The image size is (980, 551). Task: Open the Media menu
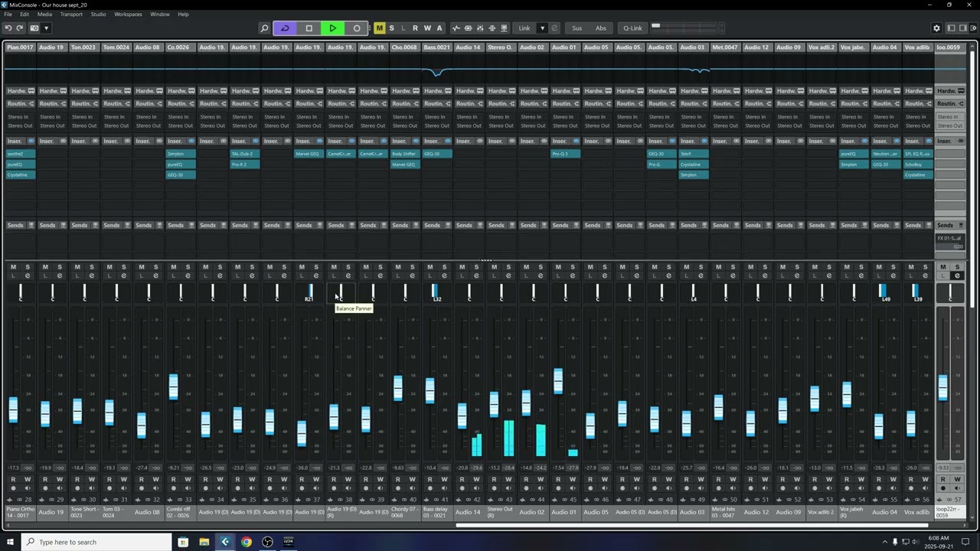tap(44, 14)
